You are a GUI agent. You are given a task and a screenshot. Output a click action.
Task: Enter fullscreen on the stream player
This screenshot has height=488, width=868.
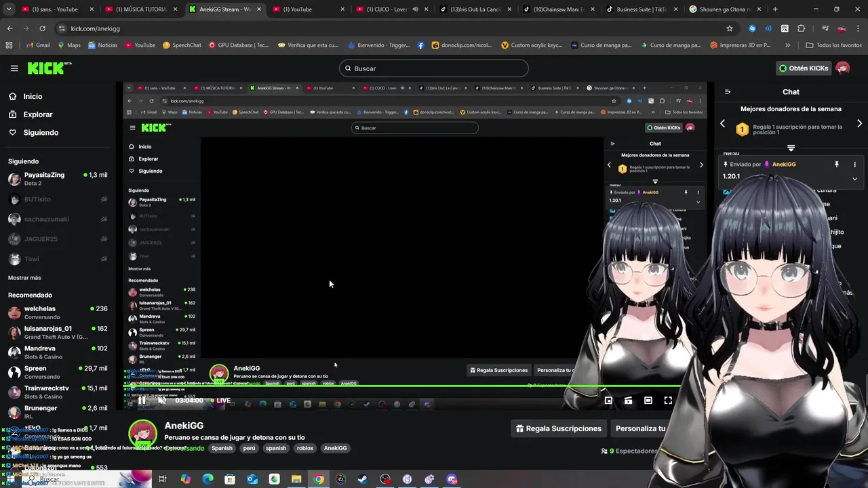668,401
